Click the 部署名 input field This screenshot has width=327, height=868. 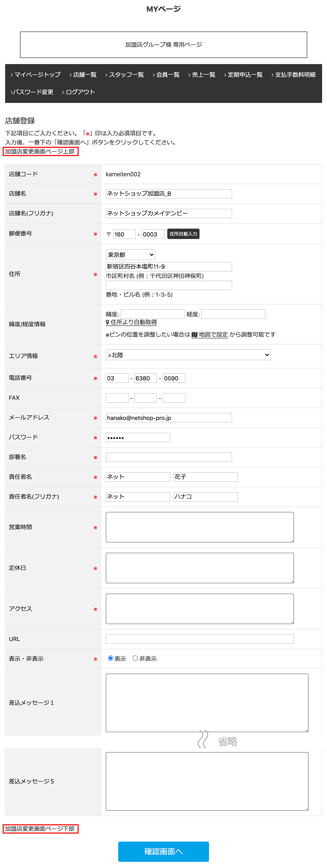pos(169,457)
